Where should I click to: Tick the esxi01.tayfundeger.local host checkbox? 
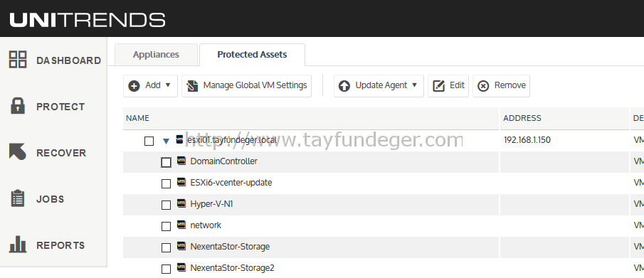pyautogui.click(x=149, y=141)
